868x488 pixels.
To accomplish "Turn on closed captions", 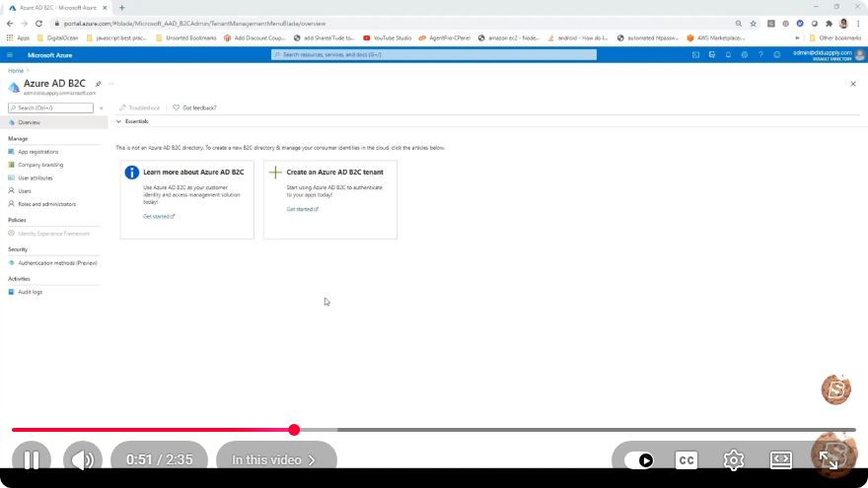I will [686, 459].
